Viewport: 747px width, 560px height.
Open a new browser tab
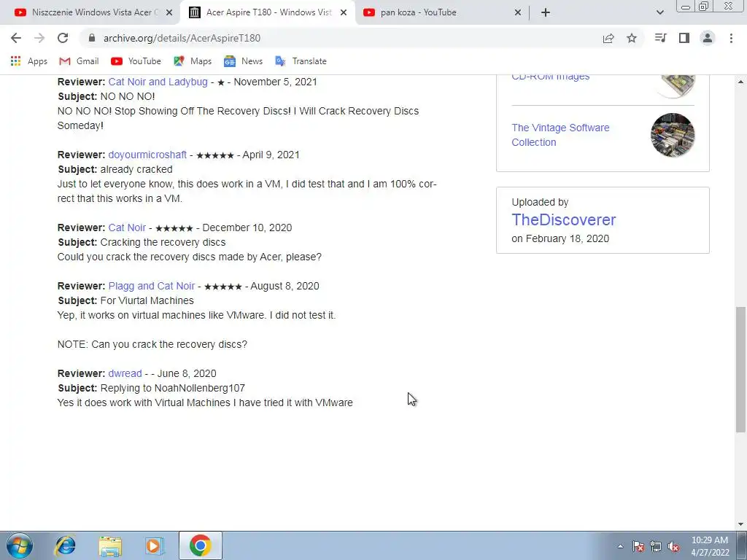click(546, 12)
